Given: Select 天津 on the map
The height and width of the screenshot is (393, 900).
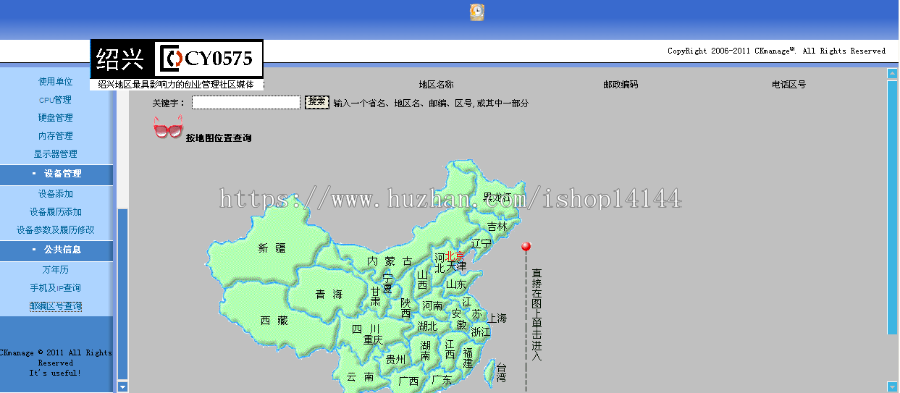Looking at the screenshot, I should 456,267.
